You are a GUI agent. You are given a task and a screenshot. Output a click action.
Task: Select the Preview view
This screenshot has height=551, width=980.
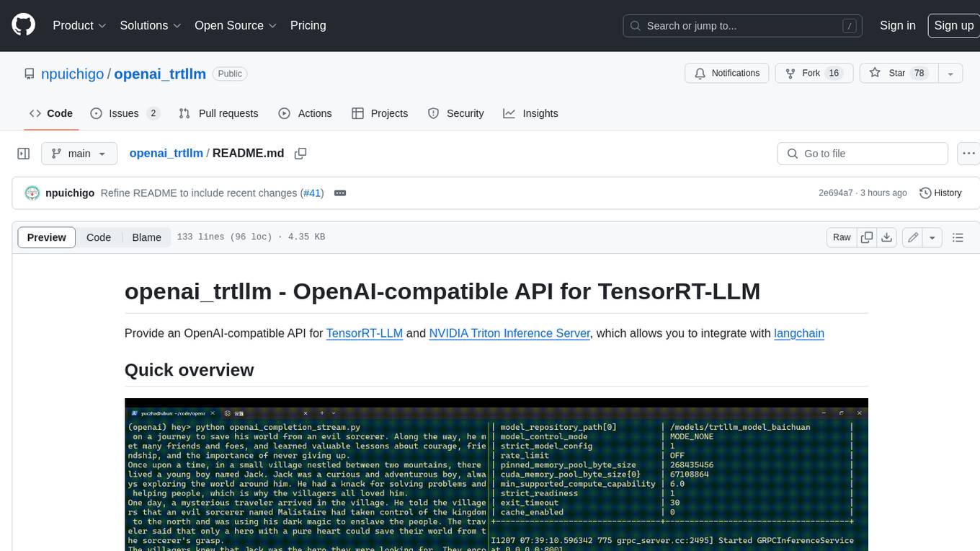47,237
